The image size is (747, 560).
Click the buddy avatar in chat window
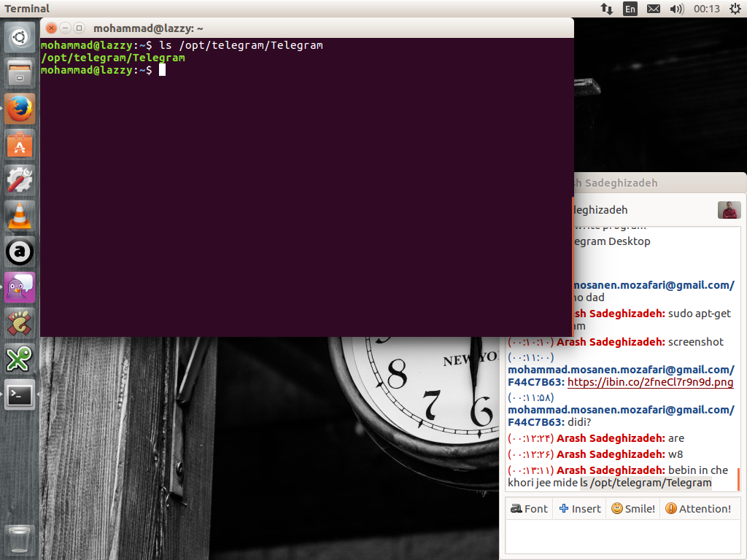729,210
